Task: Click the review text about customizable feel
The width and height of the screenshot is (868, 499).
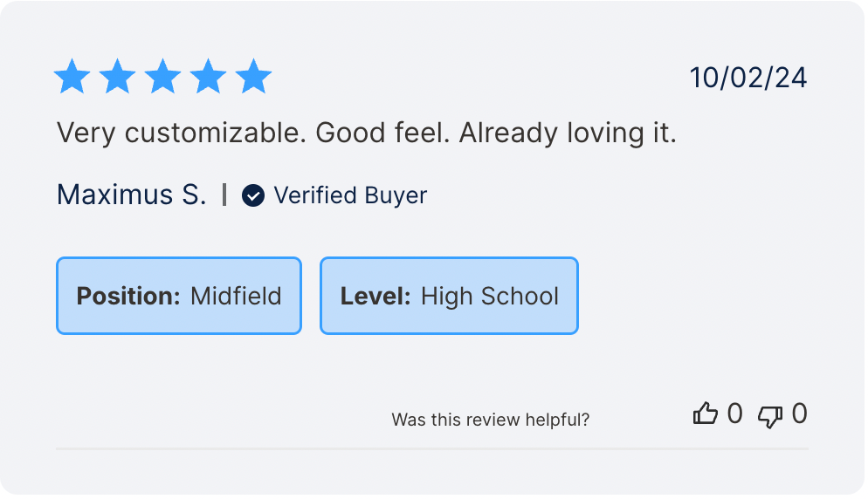Action: (367, 133)
